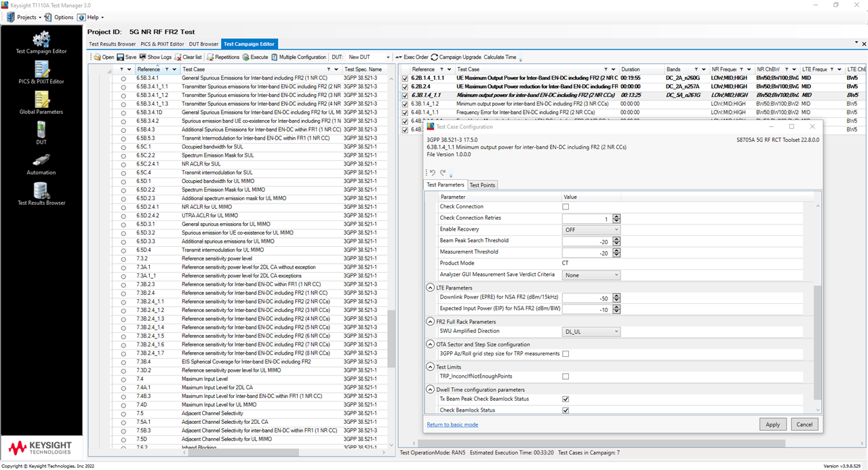Switch to the Test Points tab
Image resolution: width=868 pixels, height=470 pixels.
tap(482, 185)
